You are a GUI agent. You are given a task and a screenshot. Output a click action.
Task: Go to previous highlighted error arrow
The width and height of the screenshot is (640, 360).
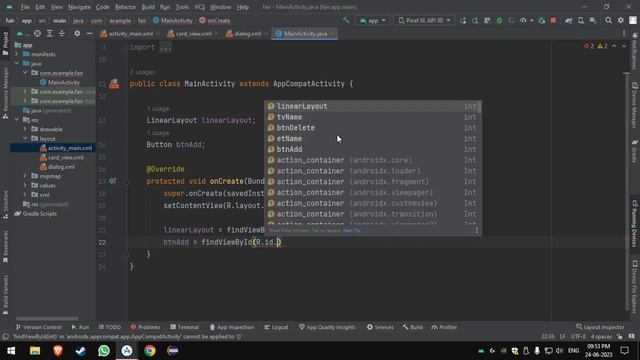click(x=614, y=46)
